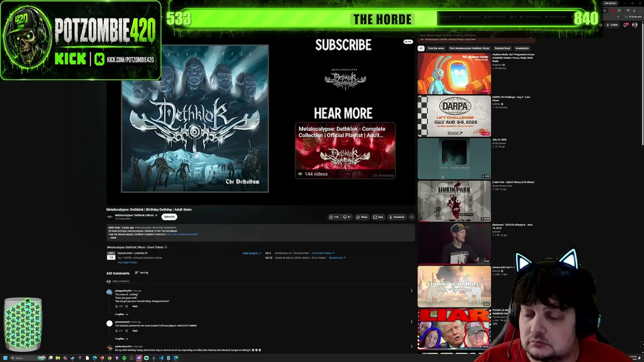Open Front Gate Tickets link for Sacramento event

[x=323, y=253]
